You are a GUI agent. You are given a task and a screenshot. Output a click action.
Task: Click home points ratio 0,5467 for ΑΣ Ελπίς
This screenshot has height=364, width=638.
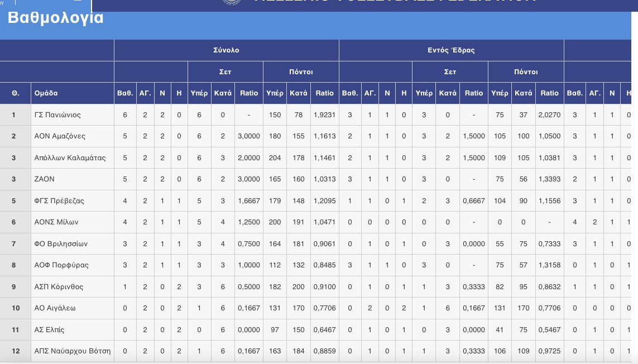[x=549, y=329]
